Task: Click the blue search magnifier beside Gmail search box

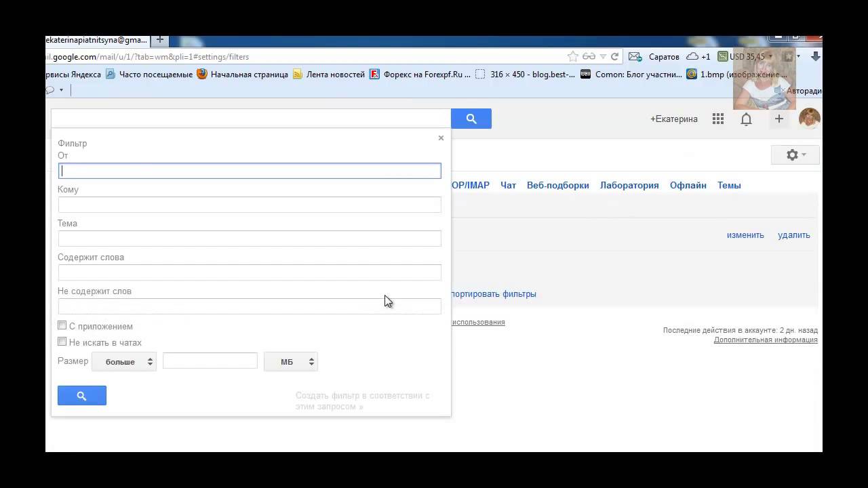Action: tap(471, 119)
